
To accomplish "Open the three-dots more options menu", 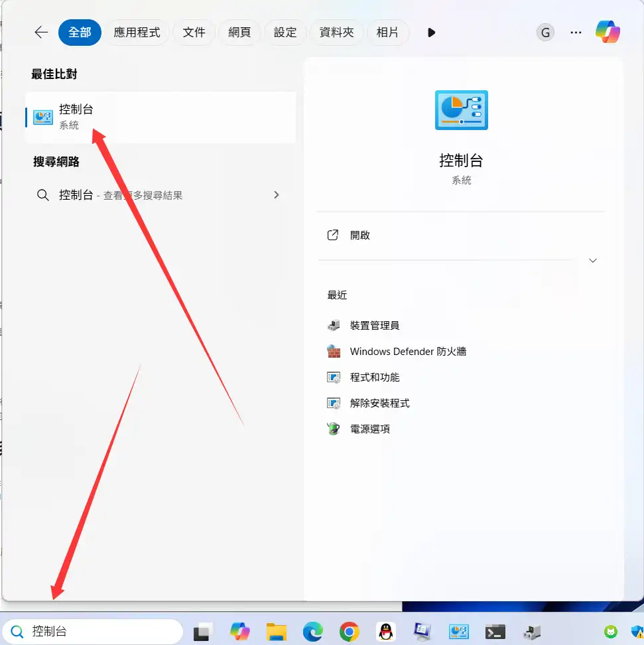I will click(576, 33).
